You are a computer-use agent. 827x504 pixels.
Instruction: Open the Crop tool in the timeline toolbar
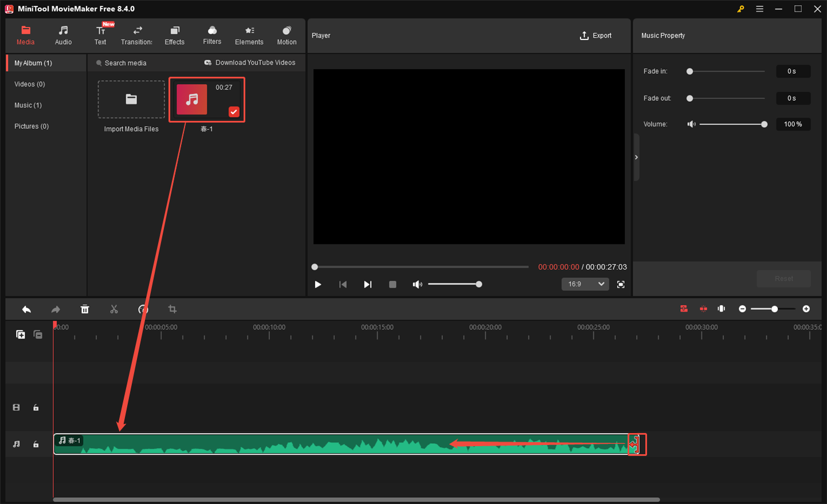tap(172, 309)
